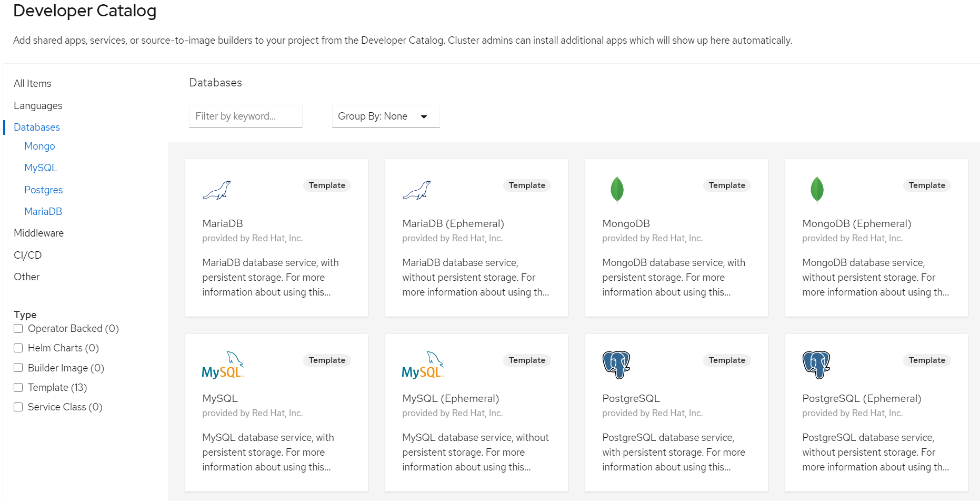This screenshot has height=501, width=980.
Task: Click the MySQL dolphin logo icon
Action: 223,365
